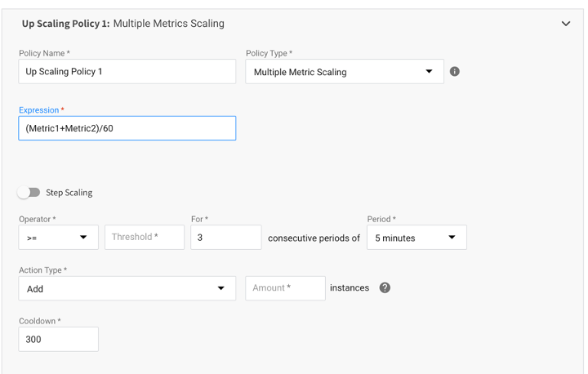Screen dimensions: 588x374
Task: Enable the Step Scaling toggle switch
Action: point(29,193)
